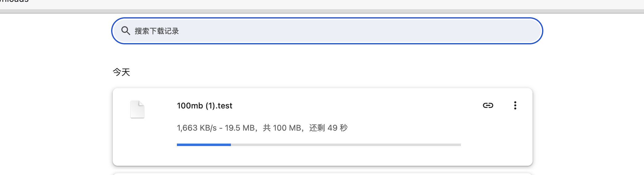Focus the 搜索下载记录 search field
644x175 pixels.
tap(327, 31)
